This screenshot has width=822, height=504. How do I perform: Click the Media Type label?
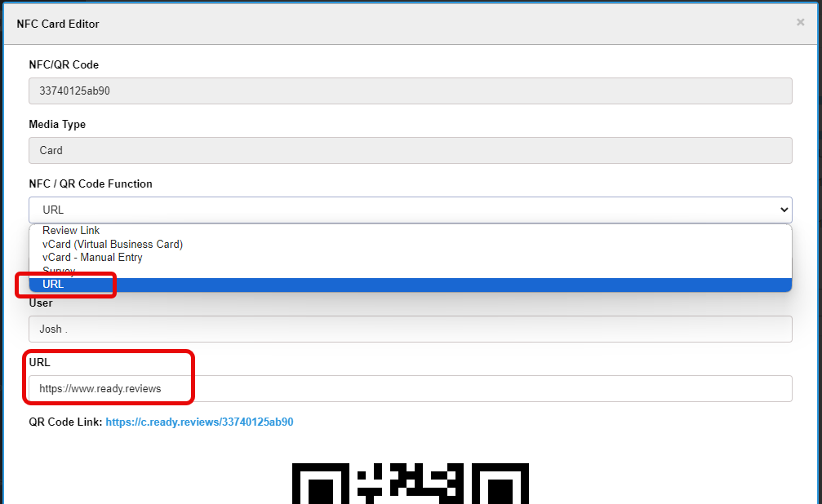57,125
